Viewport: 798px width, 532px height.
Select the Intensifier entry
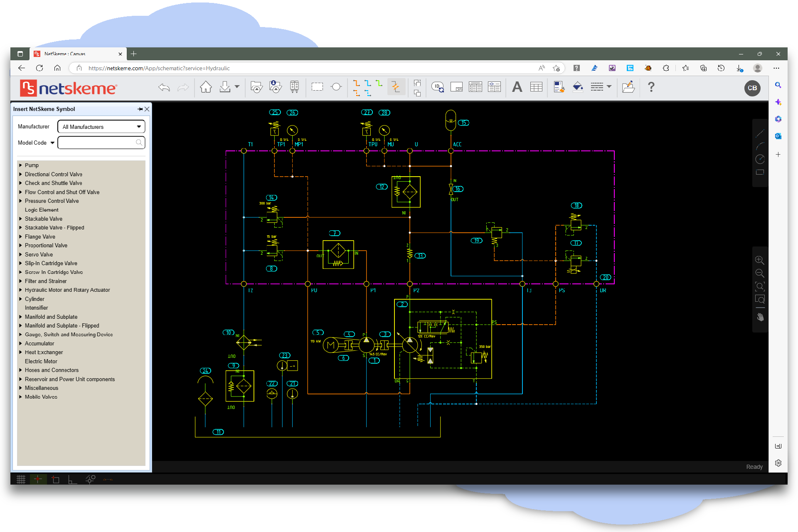click(x=36, y=308)
